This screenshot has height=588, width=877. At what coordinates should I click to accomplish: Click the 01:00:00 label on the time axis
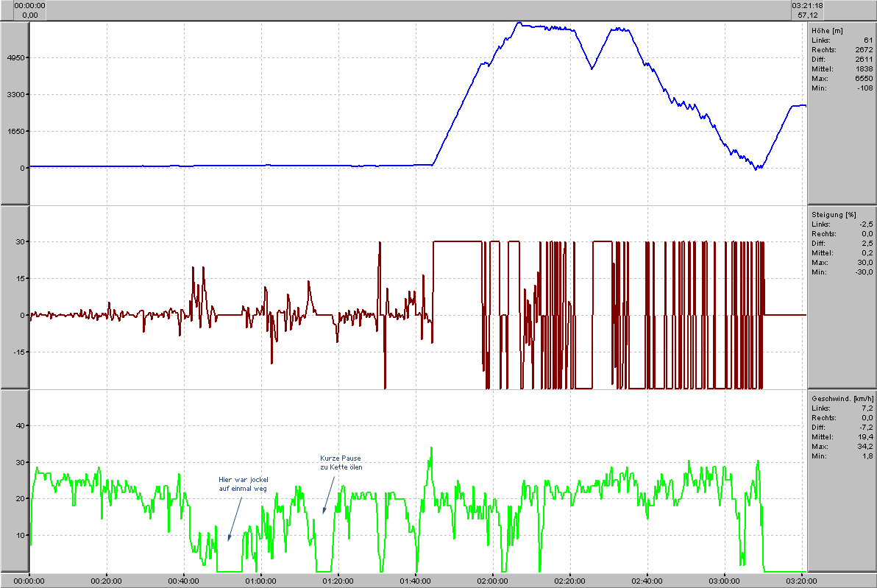click(261, 580)
